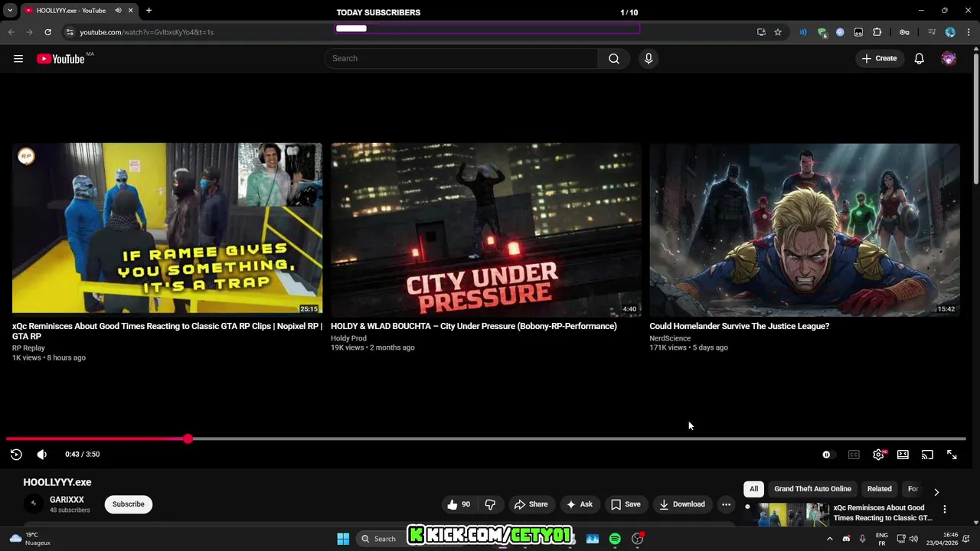This screenshot has height=551, width=980.
Task: Save the video to a playlist
Action: 626,504
